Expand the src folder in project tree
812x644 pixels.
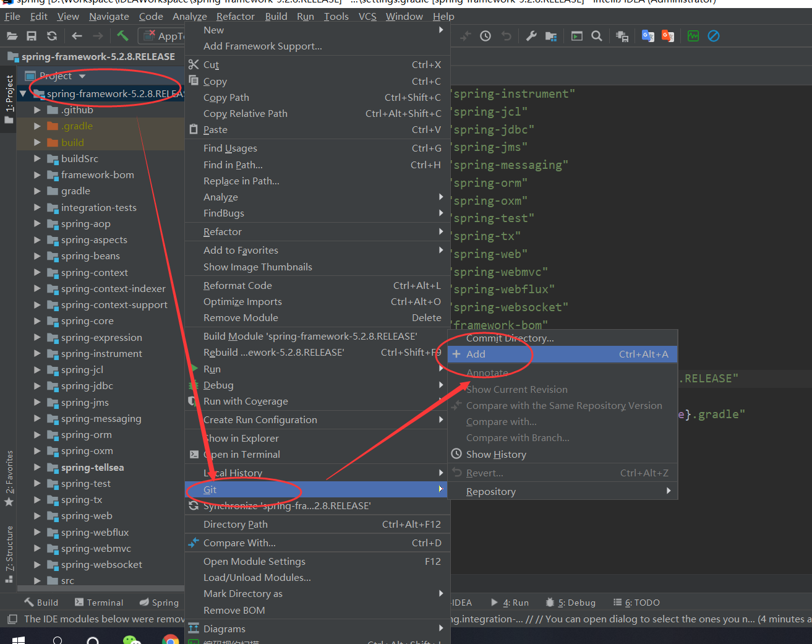coord(37,580)
